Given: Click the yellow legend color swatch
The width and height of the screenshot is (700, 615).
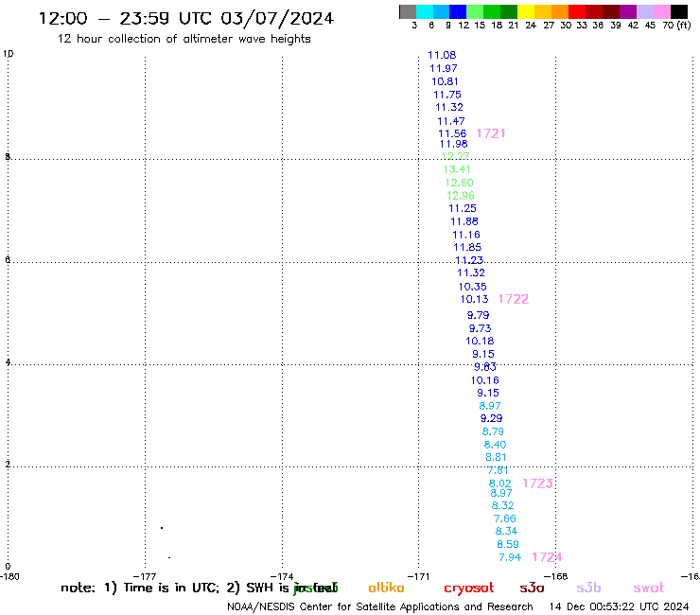Looking at the screenshot, I should 526,11.
